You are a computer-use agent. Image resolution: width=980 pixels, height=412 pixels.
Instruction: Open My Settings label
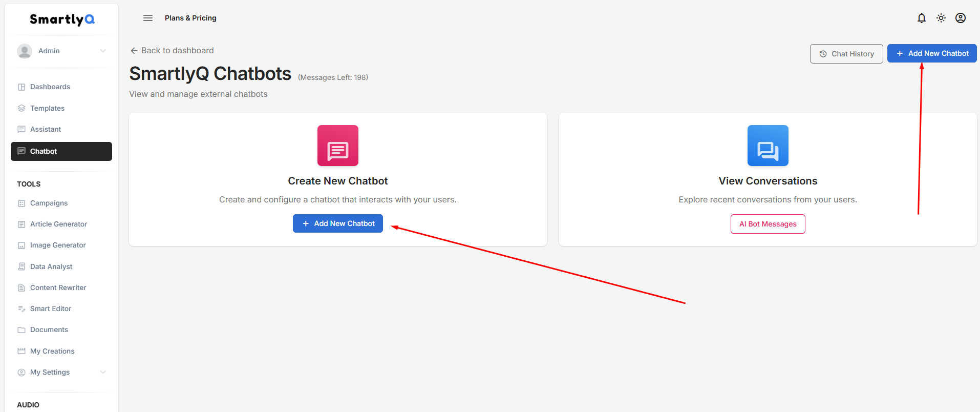(x=50, y=372)
